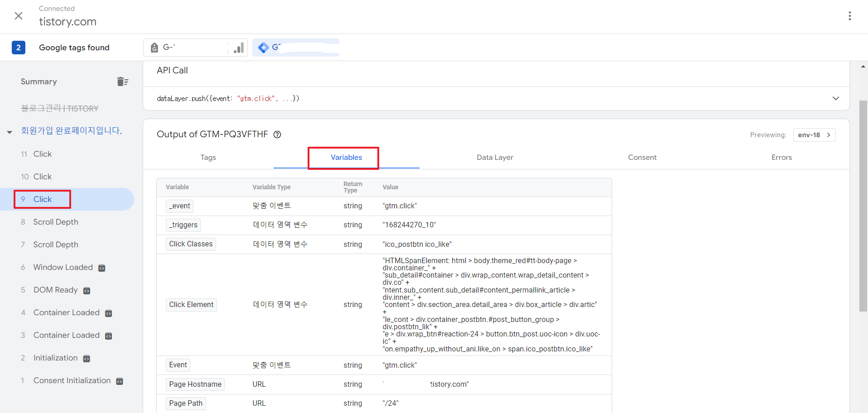Select the GTM container tag chip
This screenshot has width=868, height=413.
(296, 48)
